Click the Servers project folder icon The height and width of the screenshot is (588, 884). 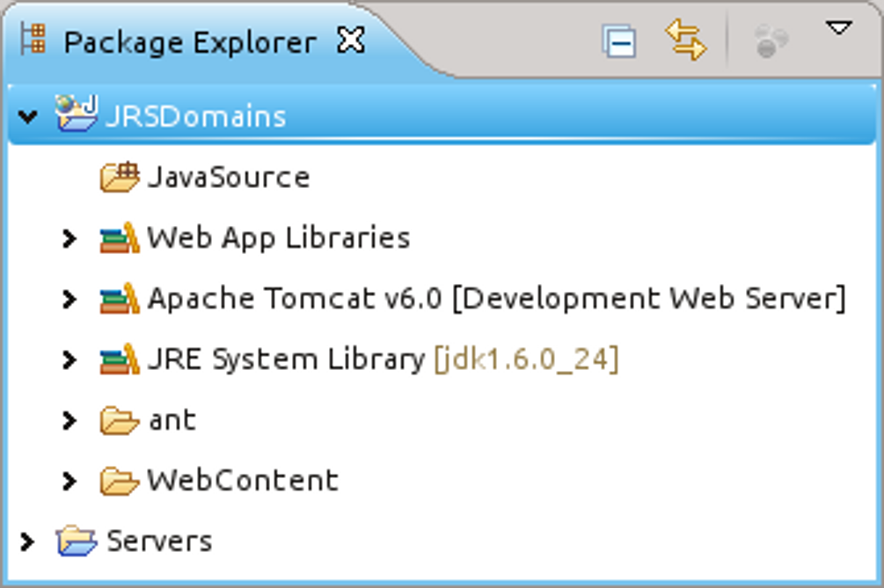click(76, 541)
